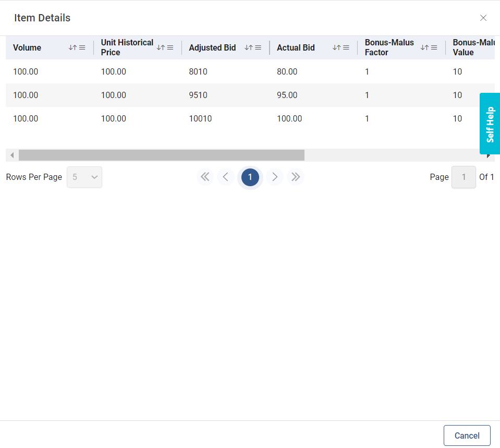500x448 pixels.
Task: Go to previous page arrow
Action: point(225,177)
